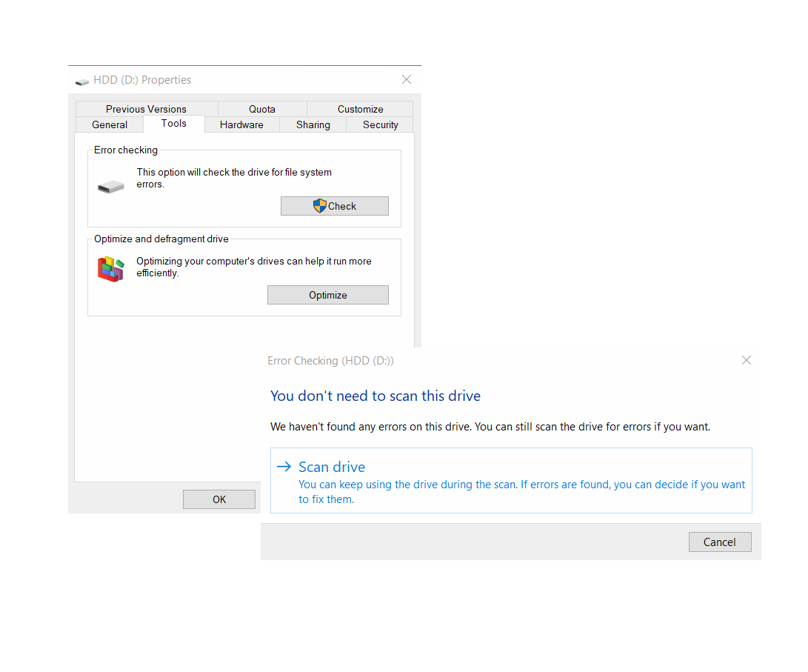Switch to the Hardware tab
Image resolution: width=808 pixels, height=672 pixels.
coord(241,124)
